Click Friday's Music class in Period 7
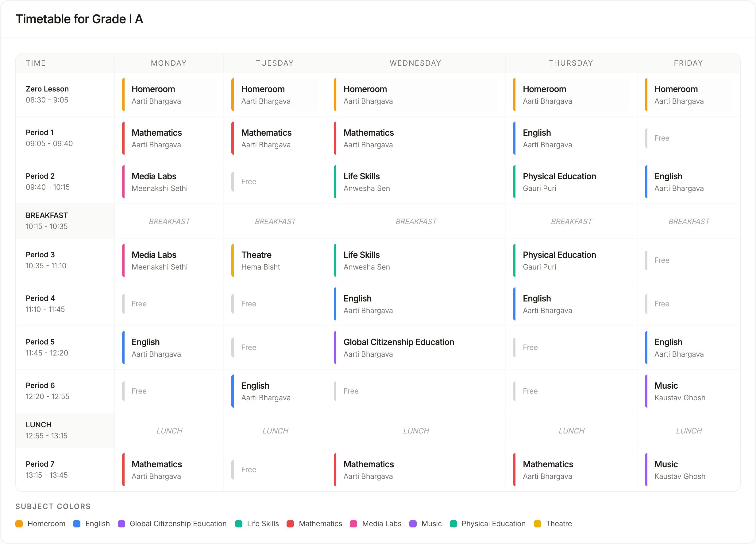The image size is (756, 544). pyautogui.click(x=689, y=470)
